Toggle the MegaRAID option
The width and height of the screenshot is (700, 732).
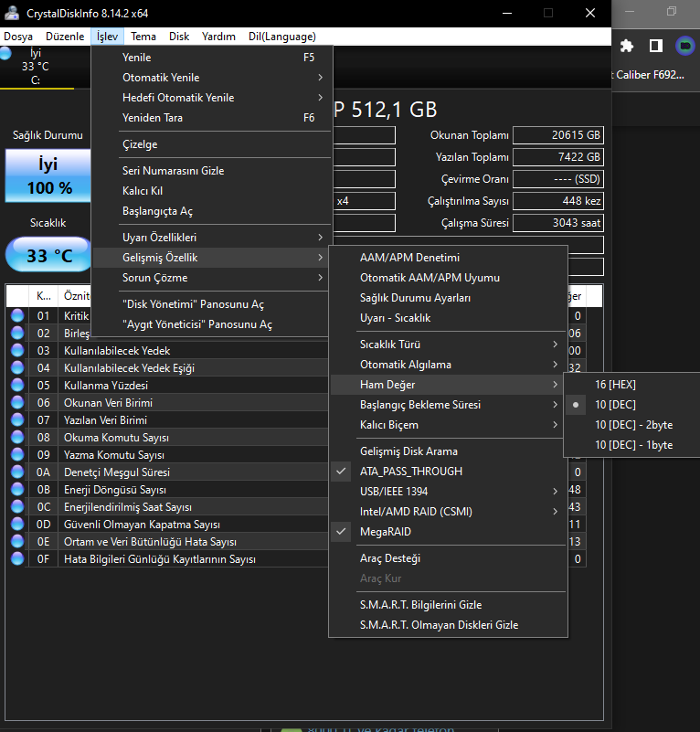pyautogui.click(x=449, y=532)
